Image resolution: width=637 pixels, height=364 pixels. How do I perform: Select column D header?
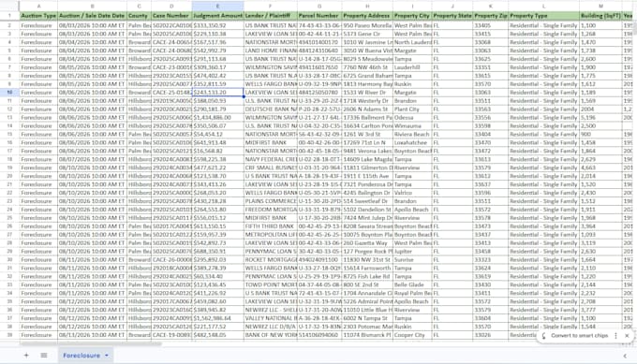171,6
